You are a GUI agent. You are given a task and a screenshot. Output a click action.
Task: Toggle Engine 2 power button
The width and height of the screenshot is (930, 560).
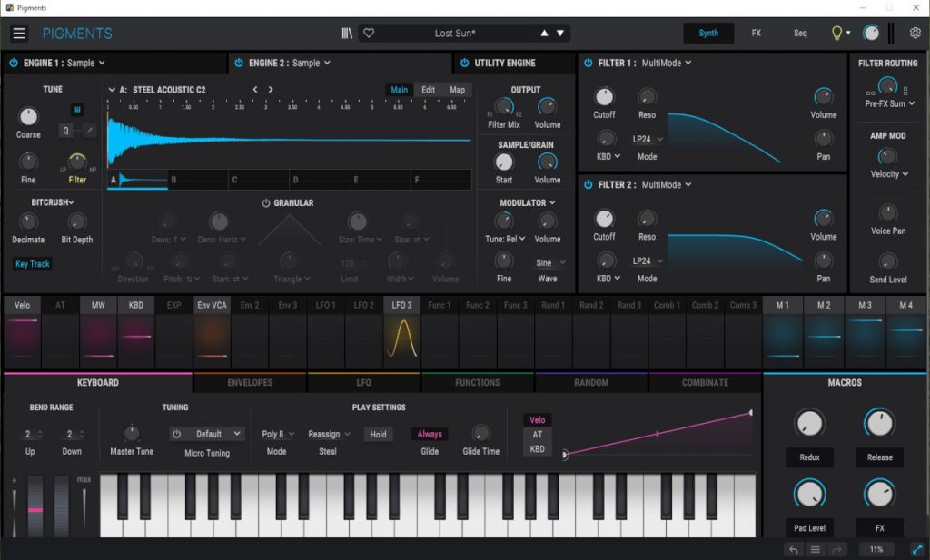tap(239, 63)
